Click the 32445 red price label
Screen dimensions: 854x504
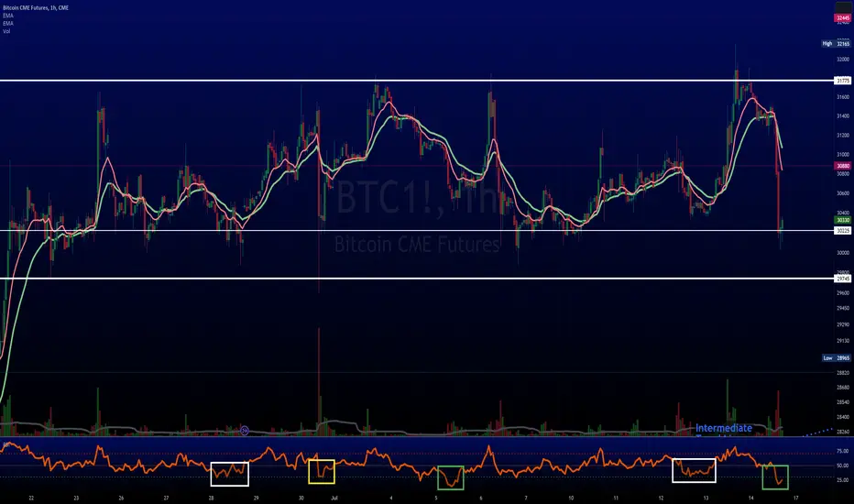coord(843,18)
